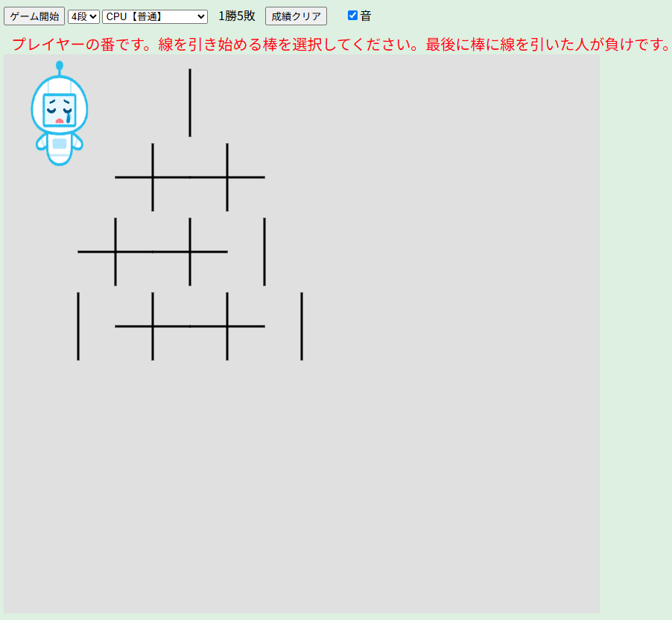Open the 4段 rows dropdown

(83, 16)
